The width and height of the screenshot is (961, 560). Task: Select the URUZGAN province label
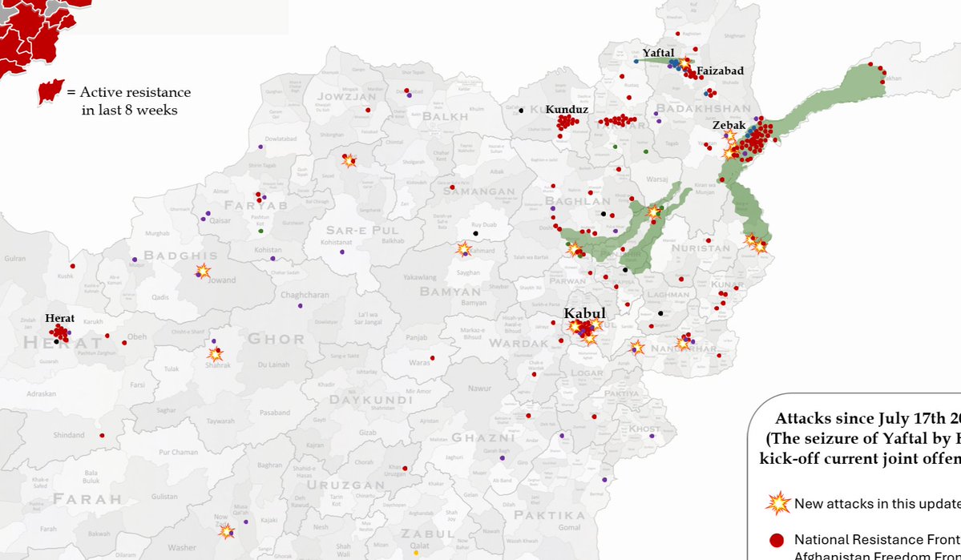coord(345,485)
